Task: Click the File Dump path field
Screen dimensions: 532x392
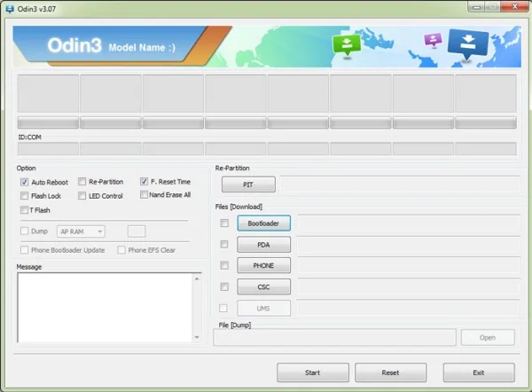Action: pyautogui.click(x=334, y=338)
